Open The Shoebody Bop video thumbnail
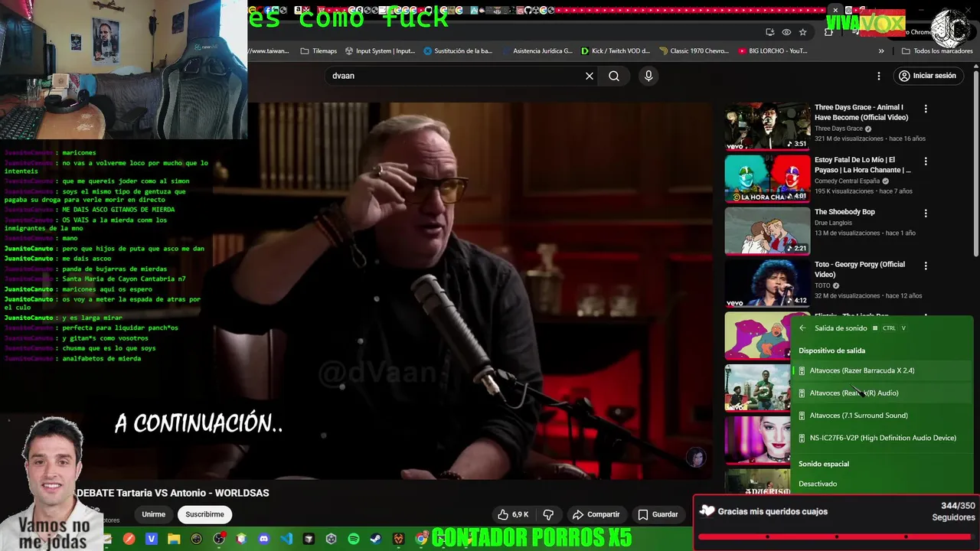980x551 pixels. click(767, 230)
